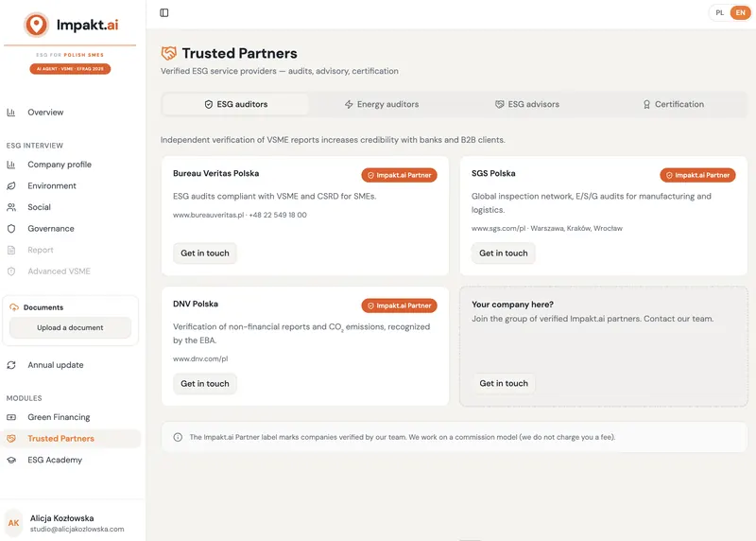Click Impakt.ai Partner badge on Bureau Veritas card
The image size is (756, 541).
pyautogui.click(x=399, y=175)
